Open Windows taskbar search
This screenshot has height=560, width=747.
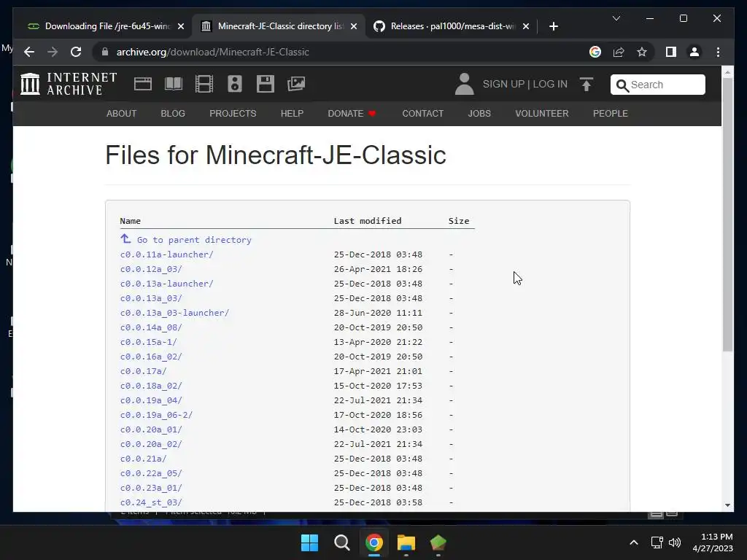point(341,542)
